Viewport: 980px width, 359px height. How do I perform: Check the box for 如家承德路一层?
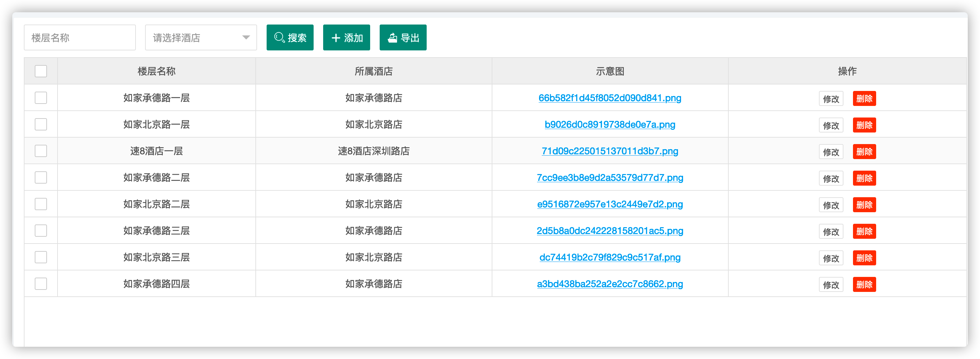[x=41, y=98]
